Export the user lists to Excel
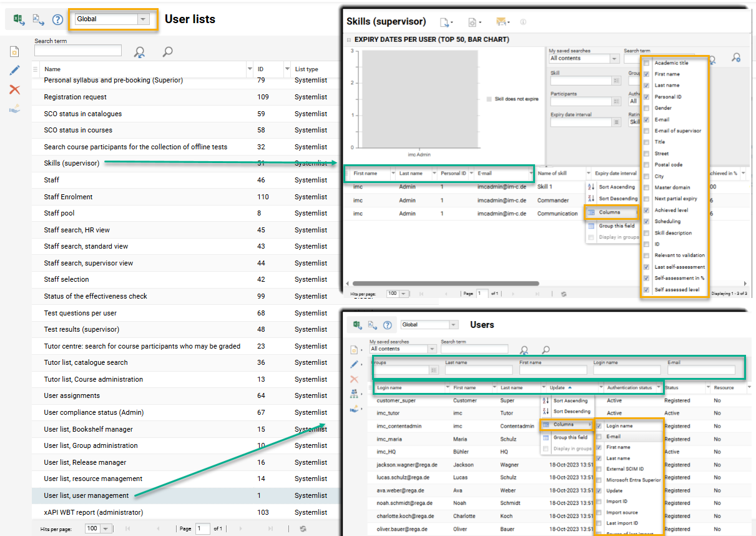This screenshot has width=756, height=536. 17,19
